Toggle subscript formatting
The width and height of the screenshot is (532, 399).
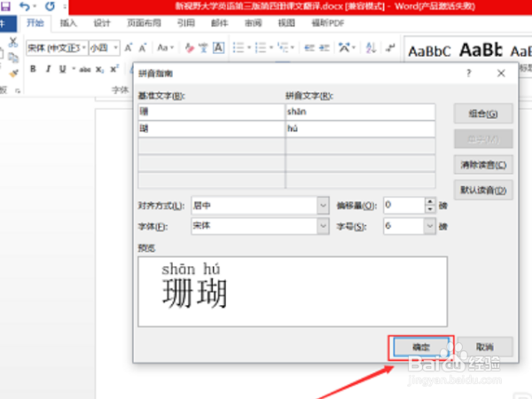pyautogui.click(x=99, y=69)
